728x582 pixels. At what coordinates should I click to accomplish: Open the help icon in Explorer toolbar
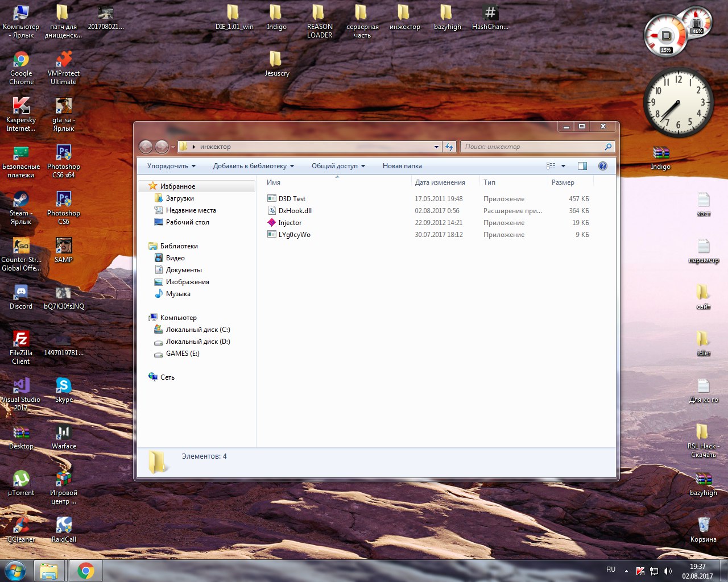tap(603, 166)
